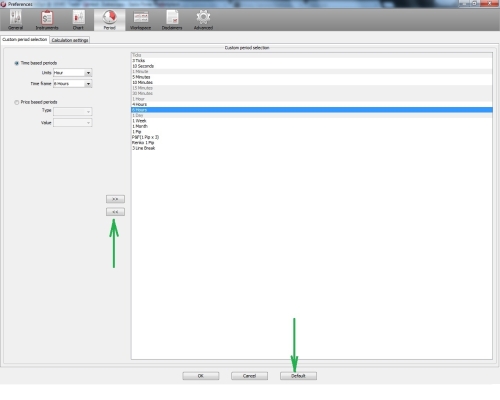Select 4 Hours in period list

(x=312, y=104)
